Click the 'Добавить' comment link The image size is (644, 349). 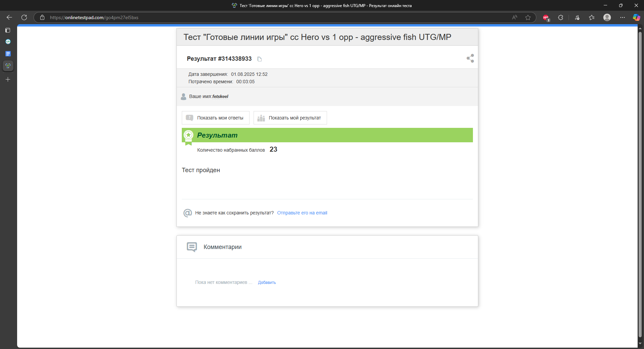coord(267,283)
